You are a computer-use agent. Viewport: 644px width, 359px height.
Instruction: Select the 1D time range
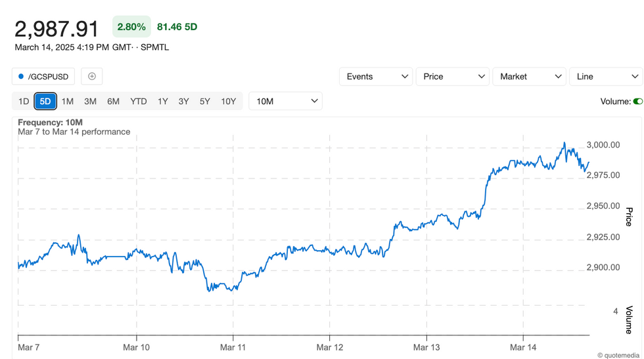[x=24, y=101]
